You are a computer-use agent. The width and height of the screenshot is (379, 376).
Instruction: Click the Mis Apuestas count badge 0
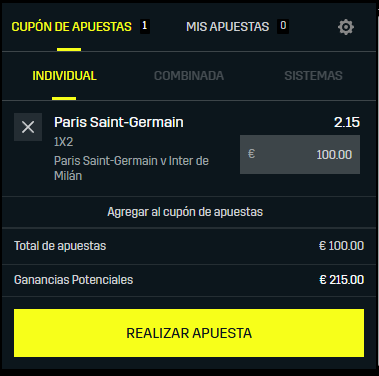click(x=283, y=26)
